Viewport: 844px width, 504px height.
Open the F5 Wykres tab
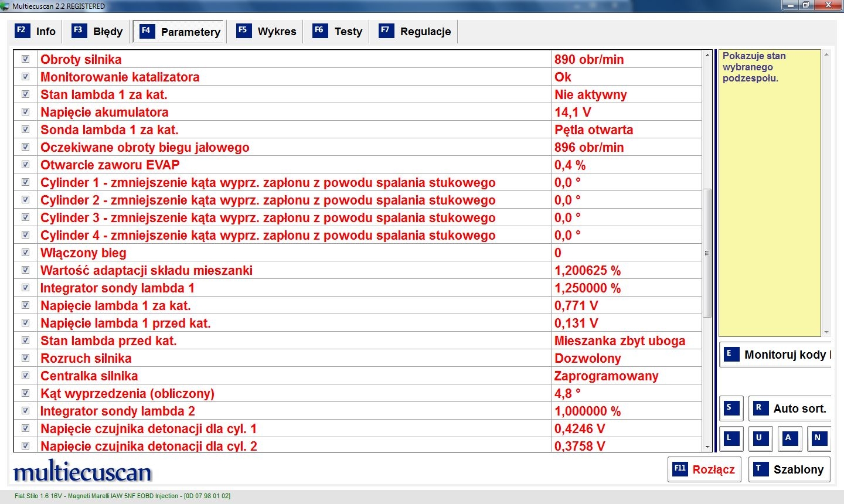click(267, 32)
